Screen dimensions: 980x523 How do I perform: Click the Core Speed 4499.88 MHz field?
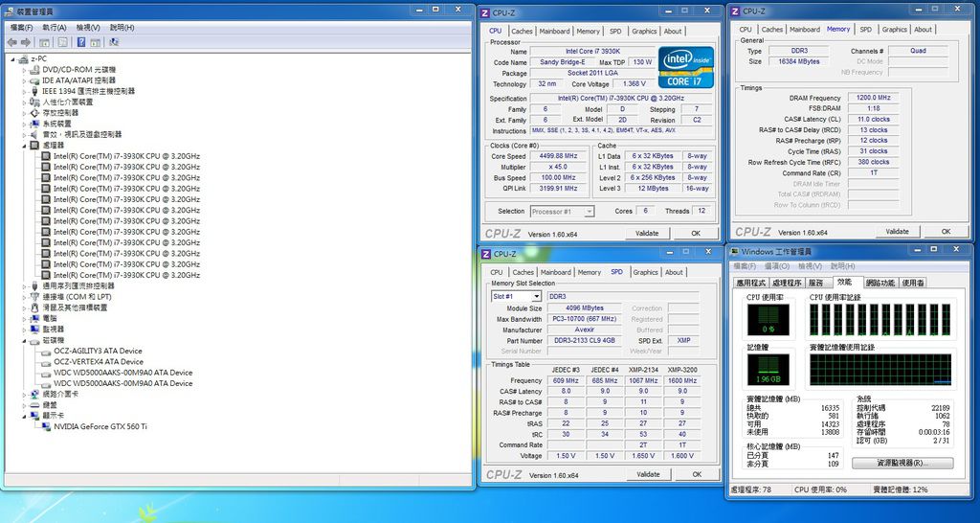tap(560, 156)
